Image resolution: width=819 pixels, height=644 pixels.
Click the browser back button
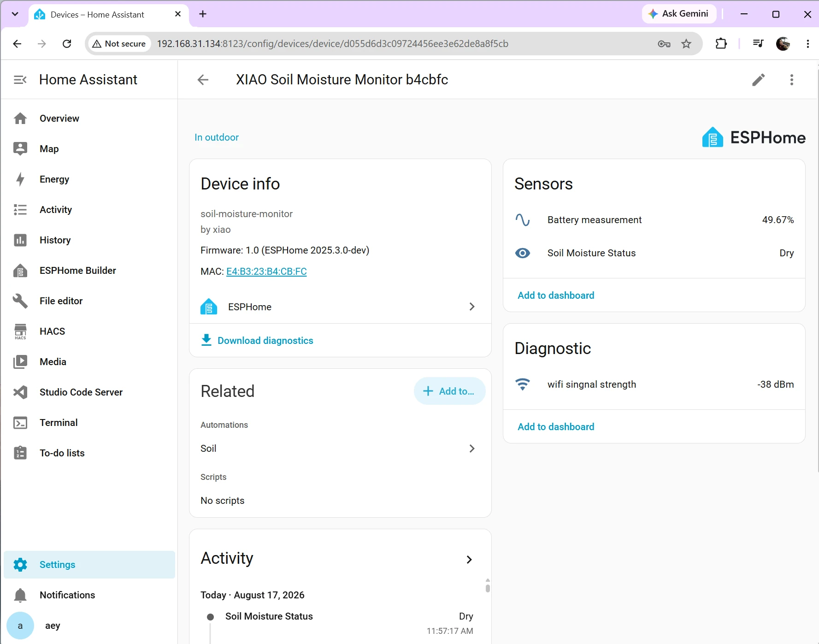click(x=17, y=44)
